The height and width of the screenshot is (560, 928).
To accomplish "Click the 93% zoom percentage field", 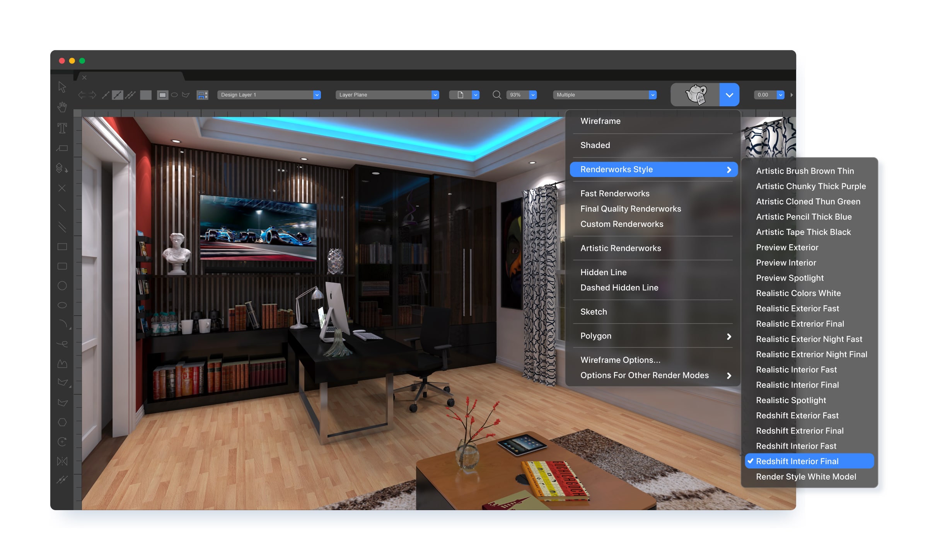I will [517, 95].
